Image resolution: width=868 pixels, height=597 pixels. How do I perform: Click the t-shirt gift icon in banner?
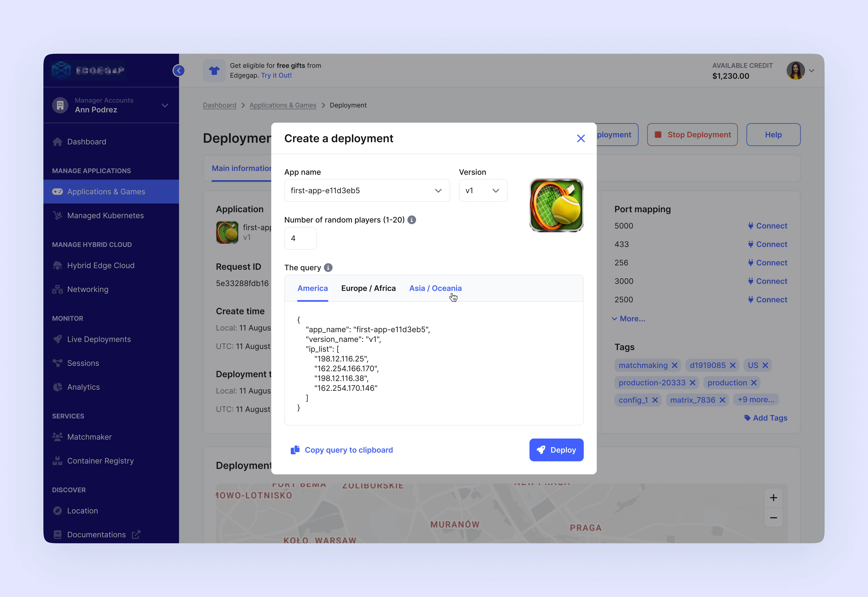click(214, 70)
